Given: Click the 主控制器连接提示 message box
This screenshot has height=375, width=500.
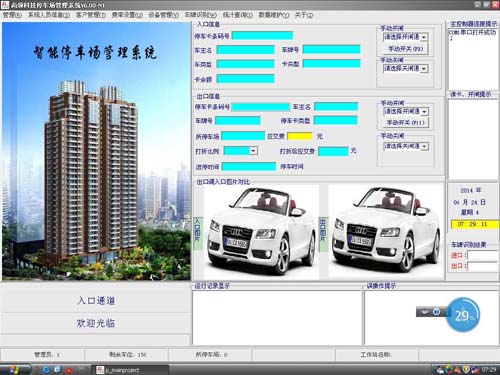Looking at the screenshot, I should [x=473, y=59].
